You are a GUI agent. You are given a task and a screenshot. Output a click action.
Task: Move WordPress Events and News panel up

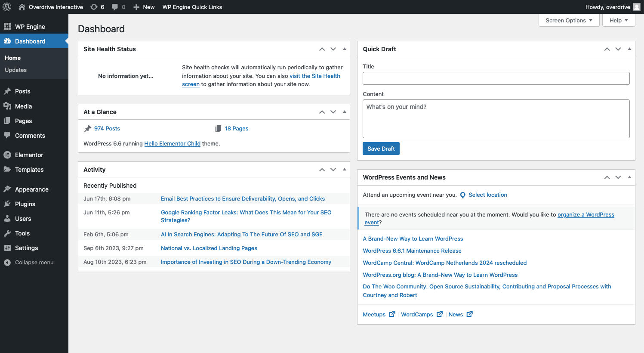pos(607,177)
